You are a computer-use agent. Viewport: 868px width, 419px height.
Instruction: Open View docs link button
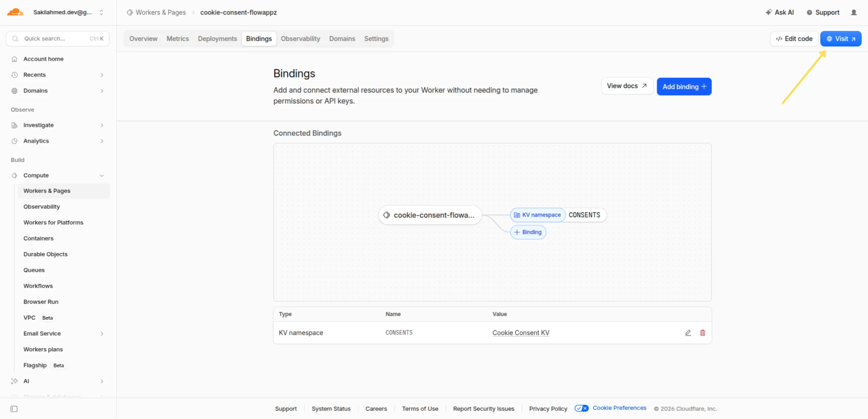coord(627,86)
